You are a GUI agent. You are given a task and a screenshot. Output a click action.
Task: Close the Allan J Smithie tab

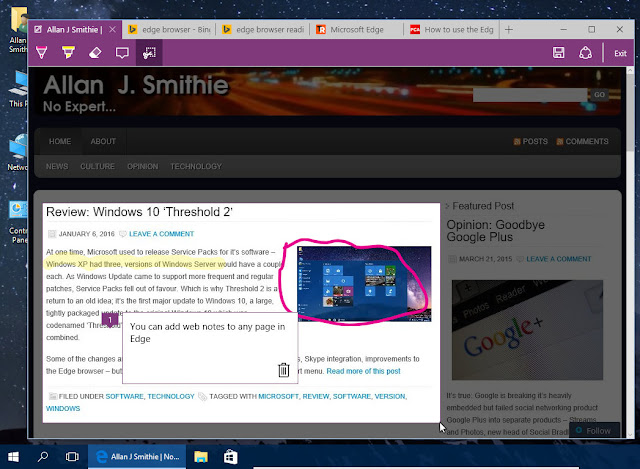point(113,29)
